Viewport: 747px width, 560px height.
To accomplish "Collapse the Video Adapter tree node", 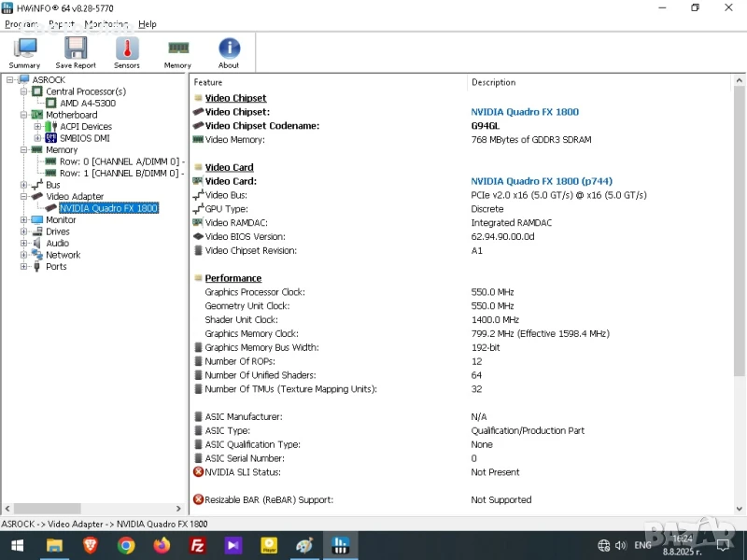I will tap(25, 197).
